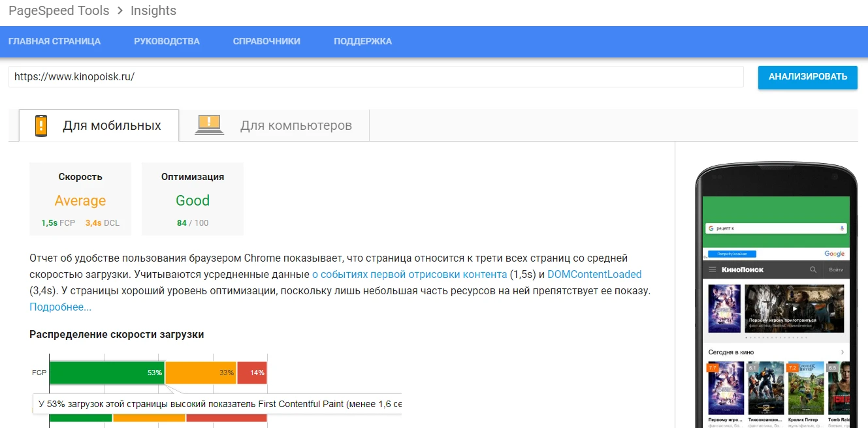
Task: Click orange 33% segment of FCP bar
Action: coord(201,373)
